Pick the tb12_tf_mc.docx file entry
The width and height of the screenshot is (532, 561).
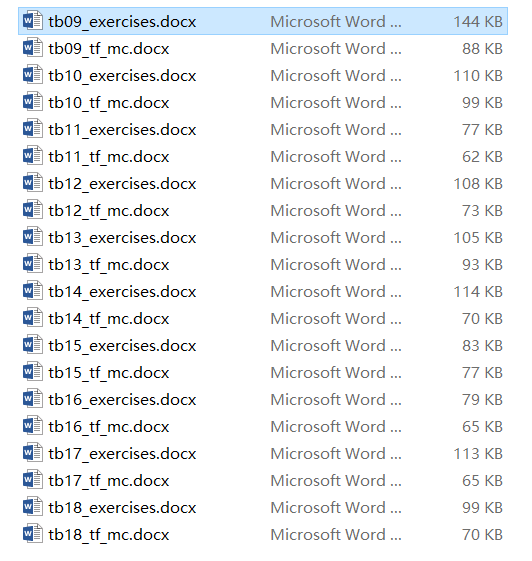(109, 211)
